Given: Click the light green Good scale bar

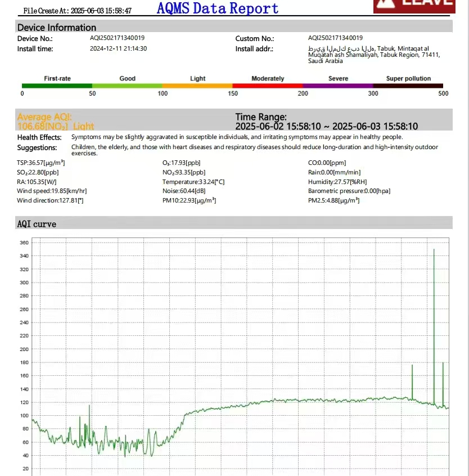Looking at the screenshot, I should click(127, 86).
